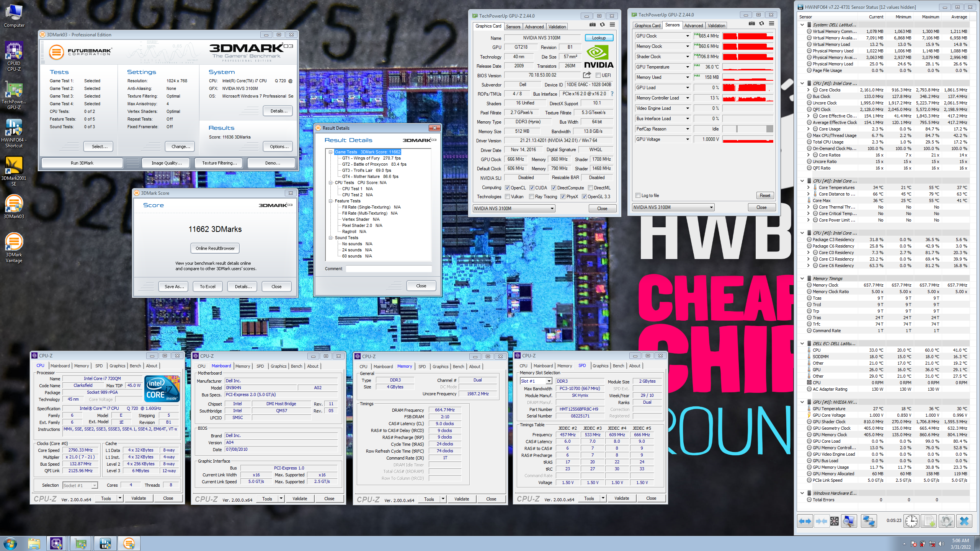Click Comment input field in Result Details
Image resolution: width=980 pixels, height=551 pixels.
(x=389, y=269)
